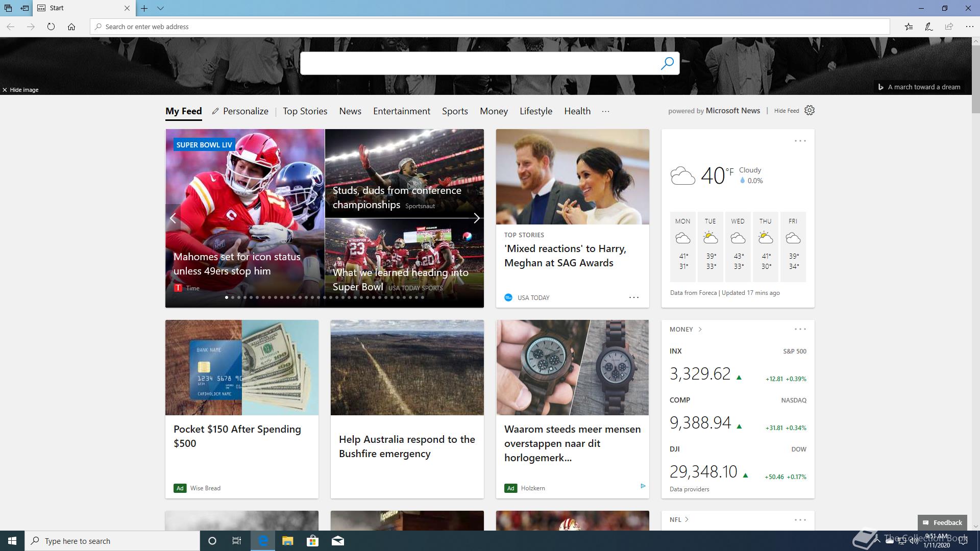Click the Bing search magnifier icon
This screenshot has width=980, height=551.
(x=667, y=63)
